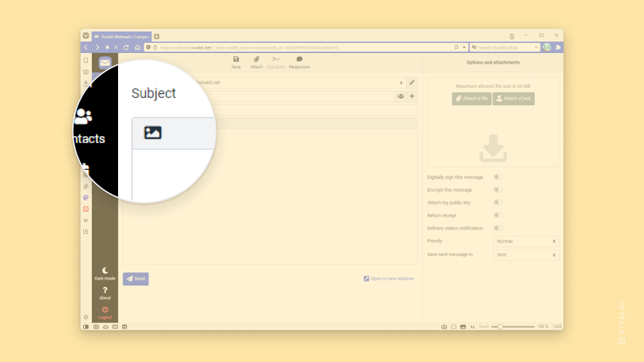The width and height of the screenshot is (644, 362).
Task: Go to the Home page icon
Action: [138, 47]
